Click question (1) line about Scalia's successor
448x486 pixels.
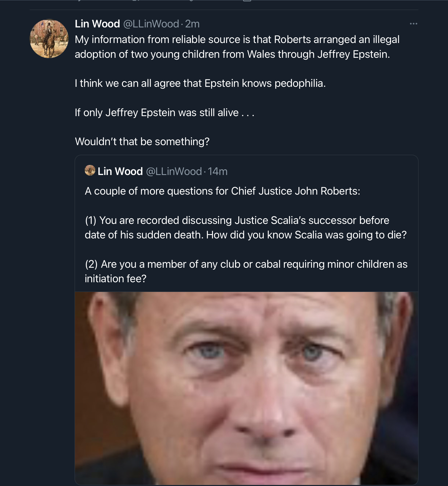click(237, 220)
